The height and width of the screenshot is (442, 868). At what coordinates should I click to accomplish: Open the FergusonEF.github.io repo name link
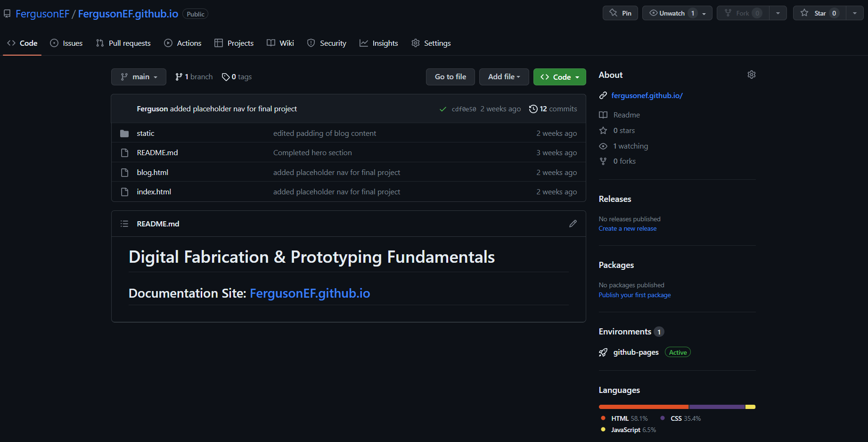[128, 14]
